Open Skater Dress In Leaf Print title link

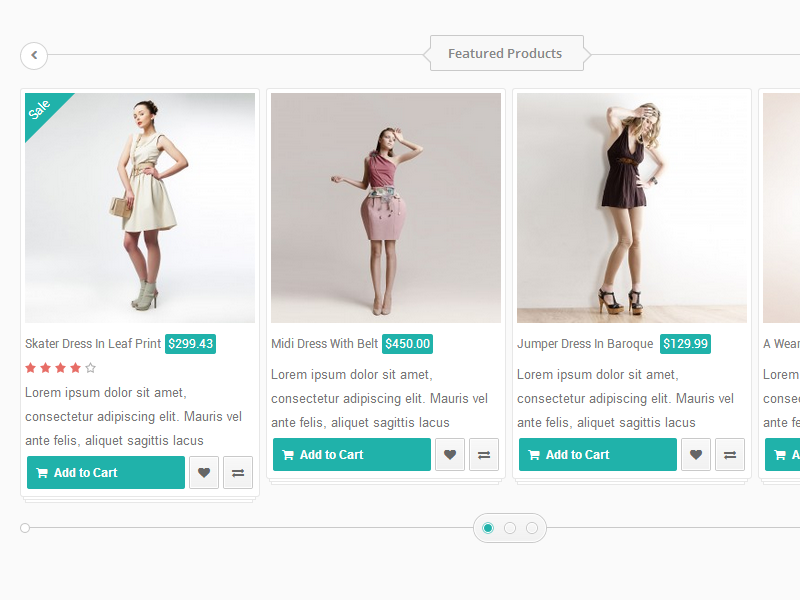click(x=93, y=344)
